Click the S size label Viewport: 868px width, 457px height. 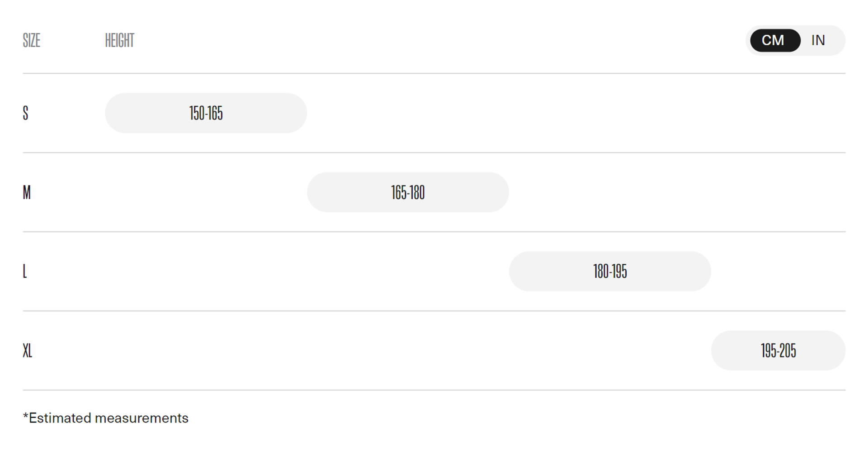pos(26,113)
